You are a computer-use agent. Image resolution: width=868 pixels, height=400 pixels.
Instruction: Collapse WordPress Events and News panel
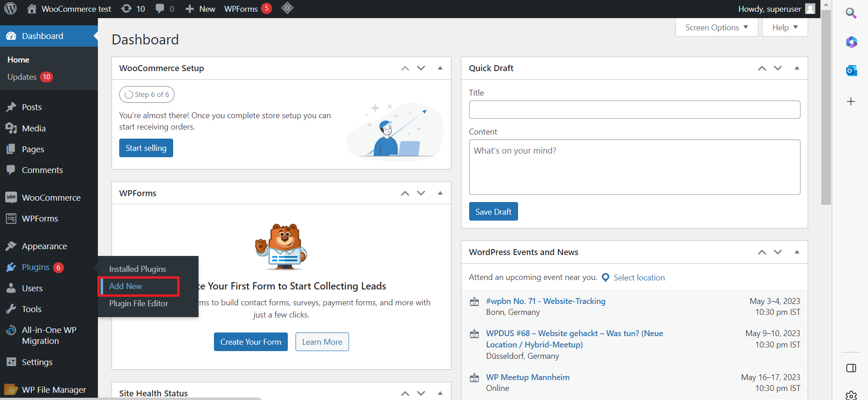click(x=797, y=252)
